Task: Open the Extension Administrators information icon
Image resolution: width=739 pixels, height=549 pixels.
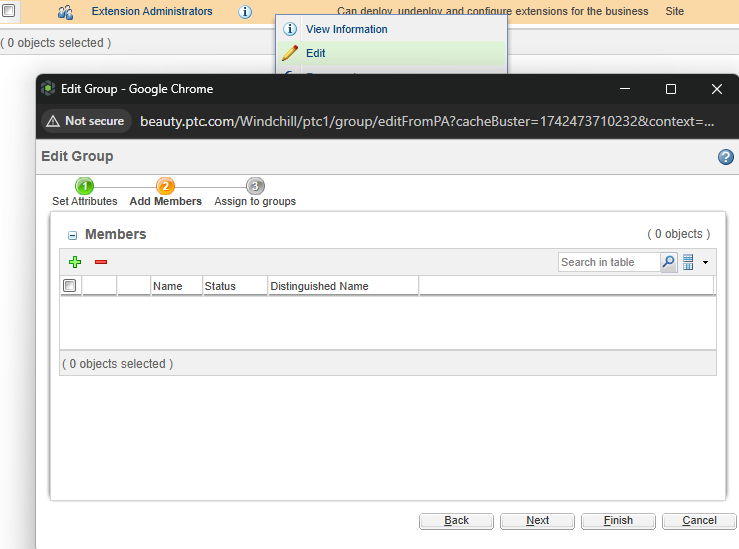Action: [245, 12]
